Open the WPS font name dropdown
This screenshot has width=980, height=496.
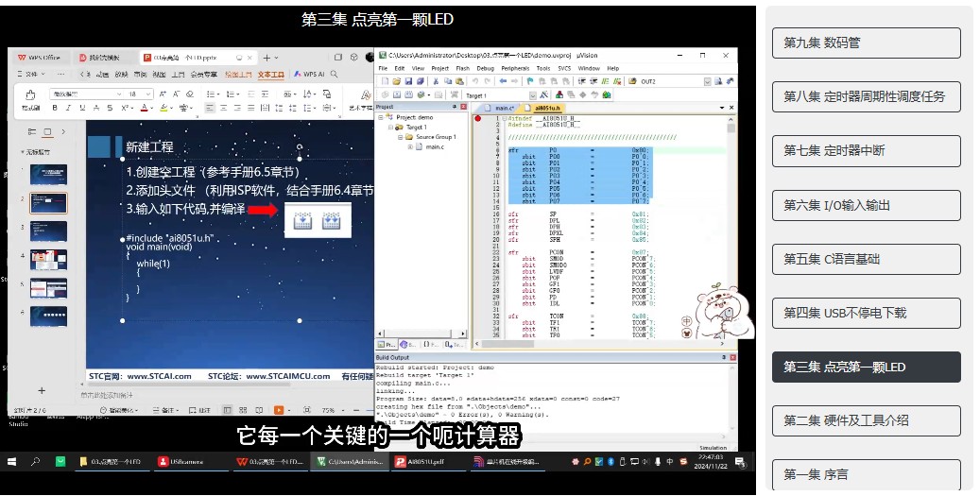click(x=119, y=94)
